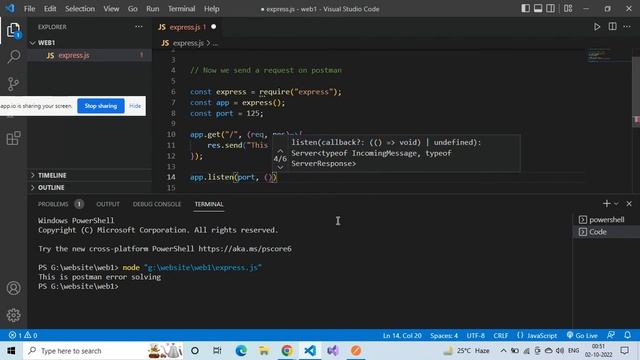Open Google Chrome from taskbar
640x360 pixels.
pos(287,351)
